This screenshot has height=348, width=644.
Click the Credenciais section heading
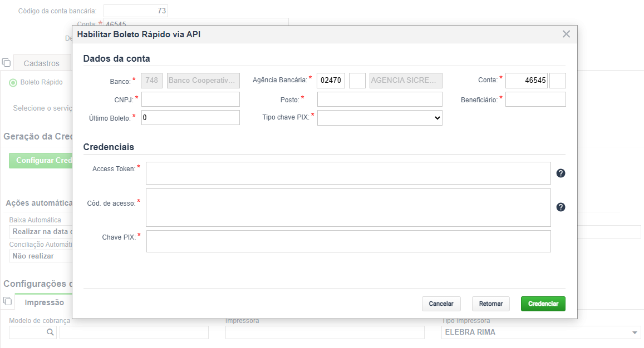coord(109,147)
